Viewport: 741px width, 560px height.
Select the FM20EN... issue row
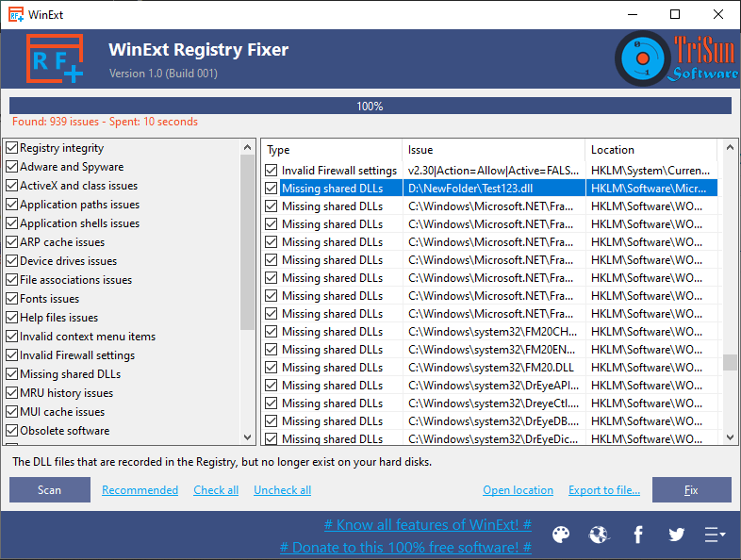click(491, 350)
